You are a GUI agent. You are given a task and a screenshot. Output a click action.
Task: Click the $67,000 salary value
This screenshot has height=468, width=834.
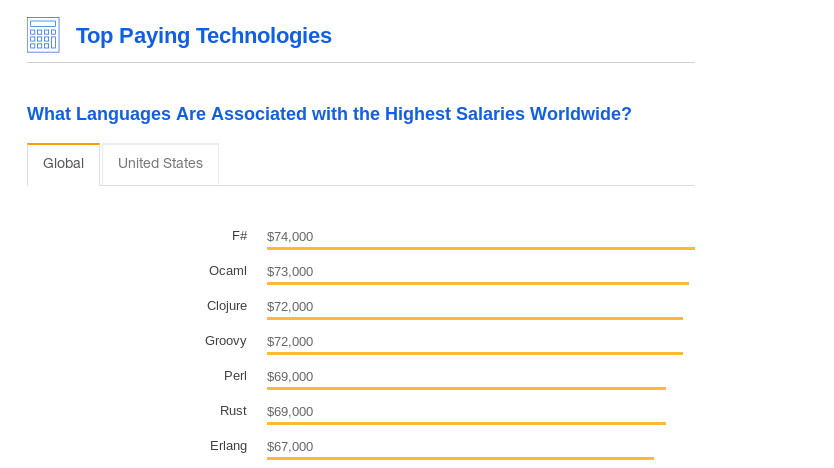(290, 447)
